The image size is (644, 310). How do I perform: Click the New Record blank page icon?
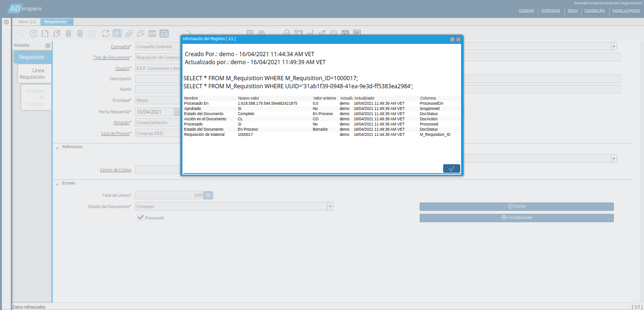coord(45,34)
